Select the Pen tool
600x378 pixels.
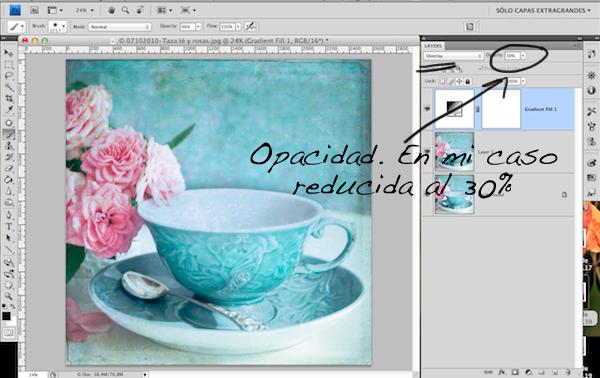tap(8, 216)
